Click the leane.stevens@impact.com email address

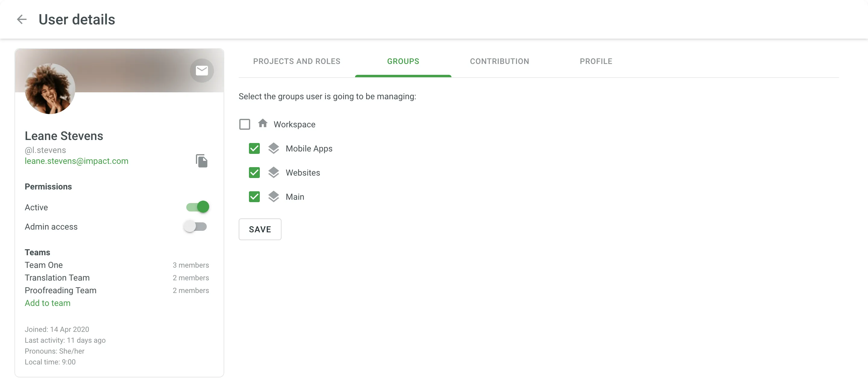[x=76, y=161]
